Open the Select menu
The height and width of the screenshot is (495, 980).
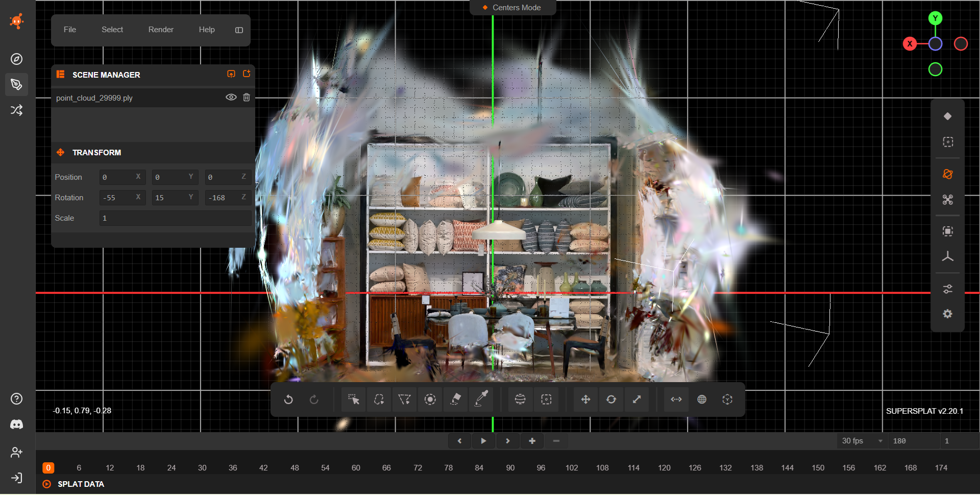[112, 30]
